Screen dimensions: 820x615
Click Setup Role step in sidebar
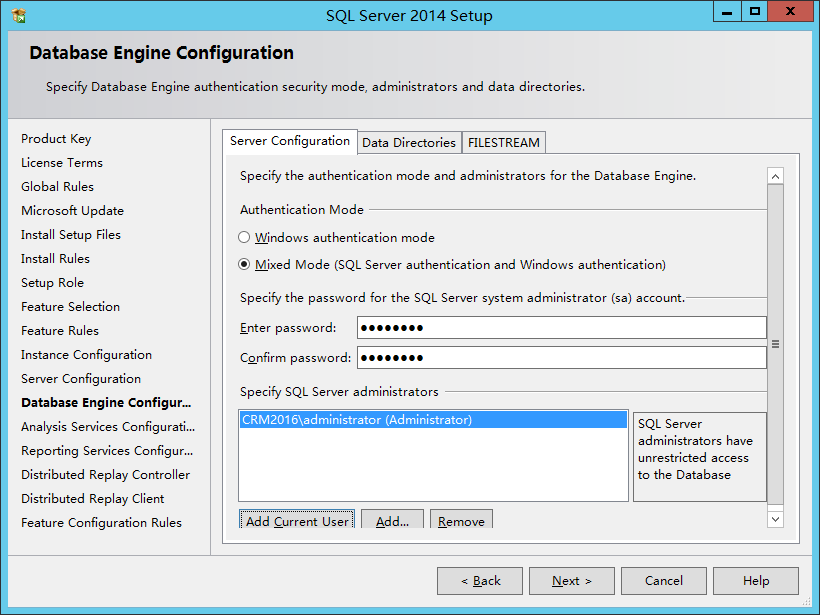coord(52,283)
